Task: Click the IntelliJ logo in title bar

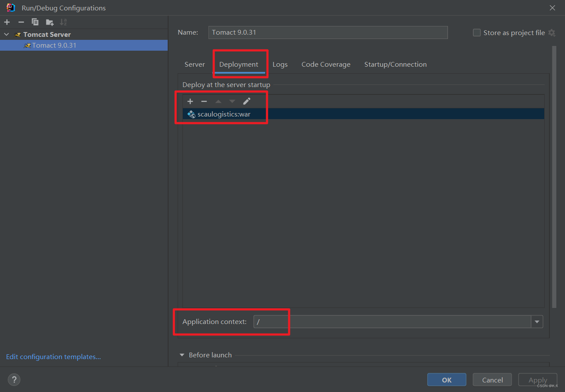Action: click(x=11, y=8)
